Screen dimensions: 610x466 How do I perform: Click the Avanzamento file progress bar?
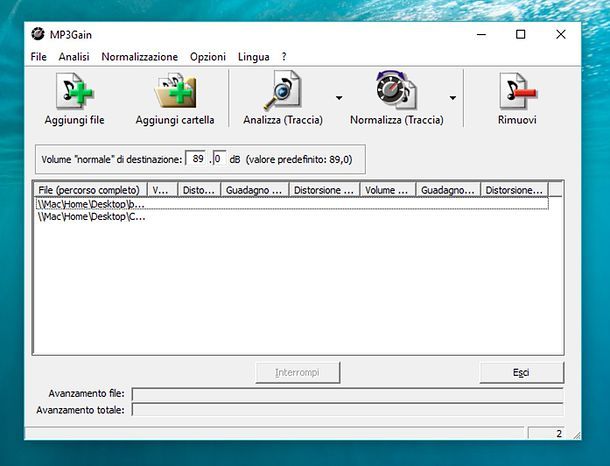pyautogui.click(x=347, y=394)
